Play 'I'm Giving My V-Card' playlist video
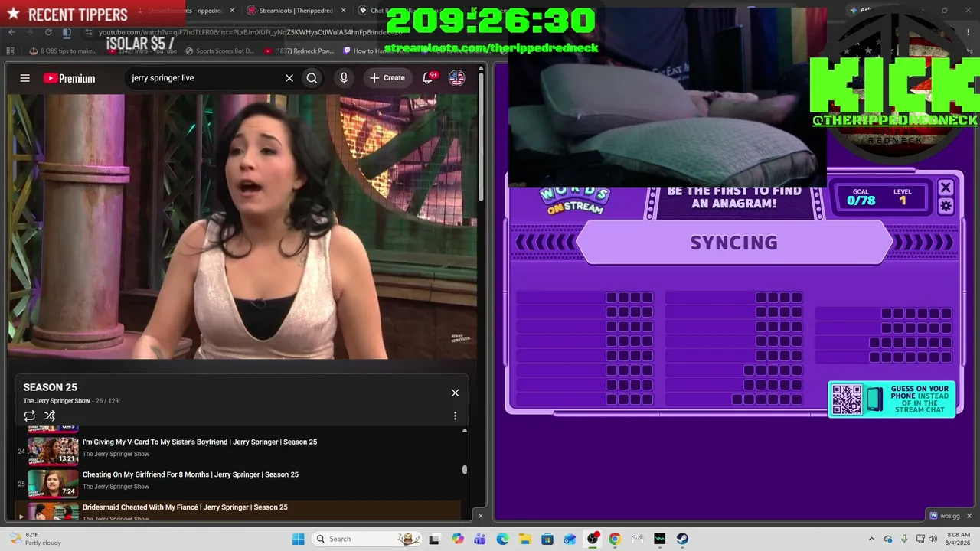980x551 pixels. coord(200,442)
